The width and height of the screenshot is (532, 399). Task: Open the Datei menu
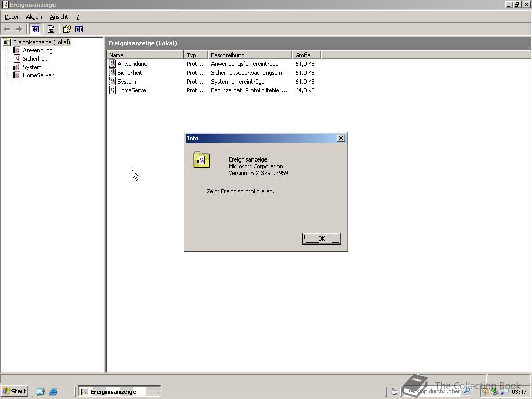11,17
